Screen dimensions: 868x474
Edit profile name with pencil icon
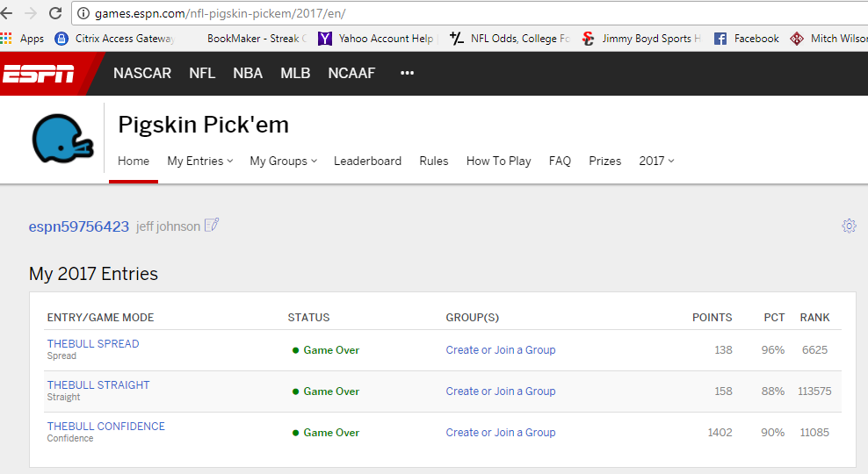[x=212, y=225]
